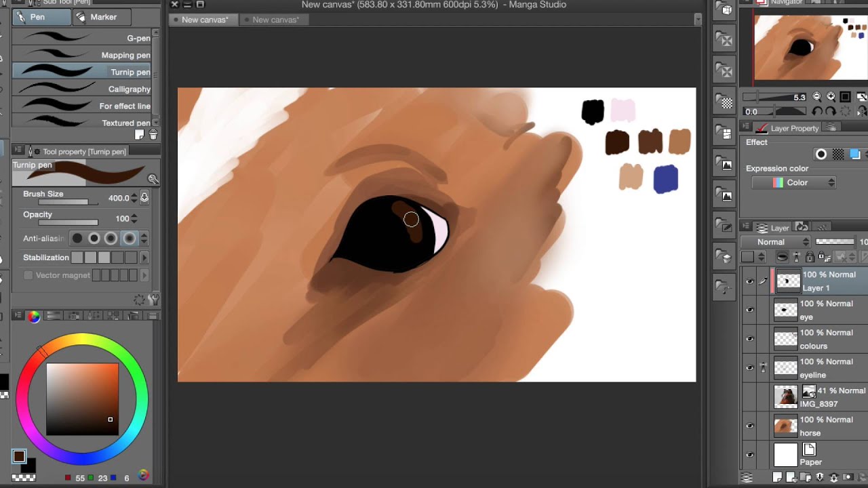Open the Layer Property tab
The height and width of the screenshot is (488, 868).
pyautogui.click(x=789, y=128)
